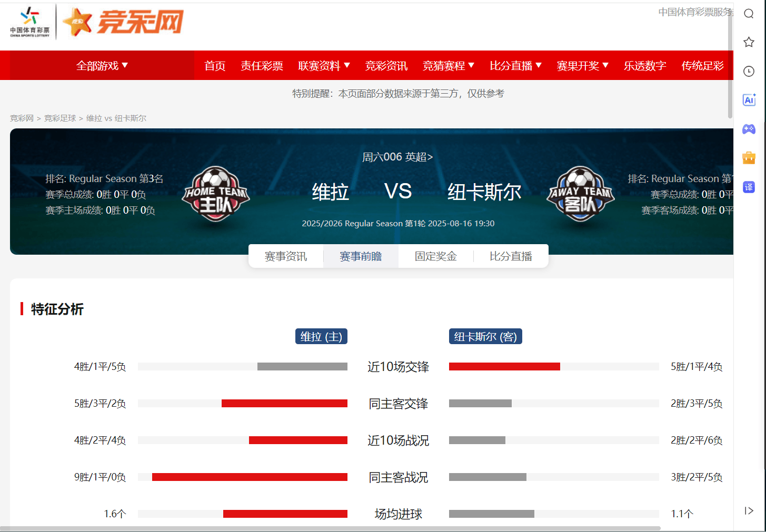Go to 首页 in navigation bar
Viewport: 766px width, 532px height.
click(x=215, y=66)
